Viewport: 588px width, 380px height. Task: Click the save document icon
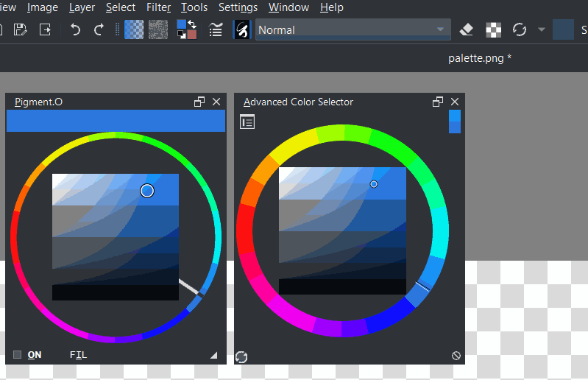pyautogui.click(x=20, y=29)
